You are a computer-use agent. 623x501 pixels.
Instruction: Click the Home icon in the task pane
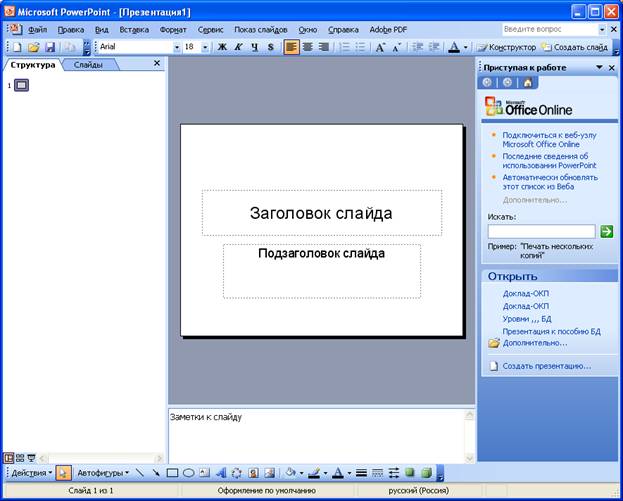(x=527, y=83)
